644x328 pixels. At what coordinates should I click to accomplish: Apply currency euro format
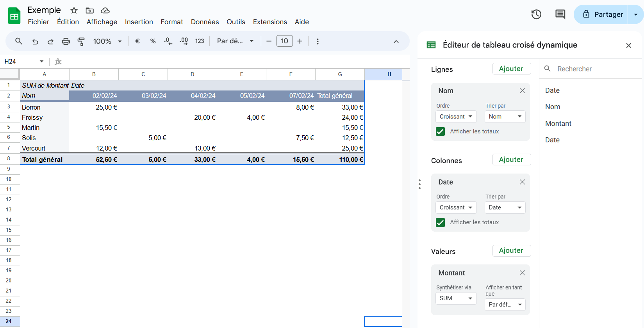pyautogui.click(x=137, y=41)
